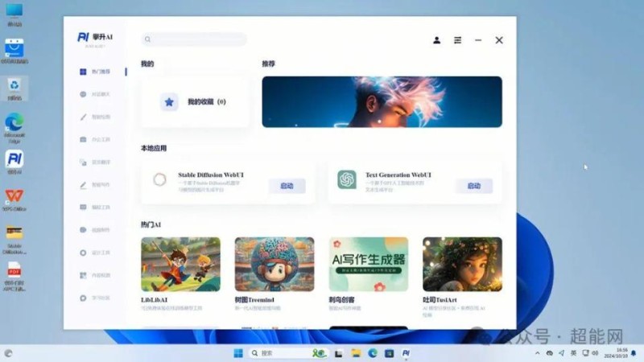This screenshot has width=644, height=362.
Task: Open the AI app desktop shortcut below Edge
Action: click(14, 162)
